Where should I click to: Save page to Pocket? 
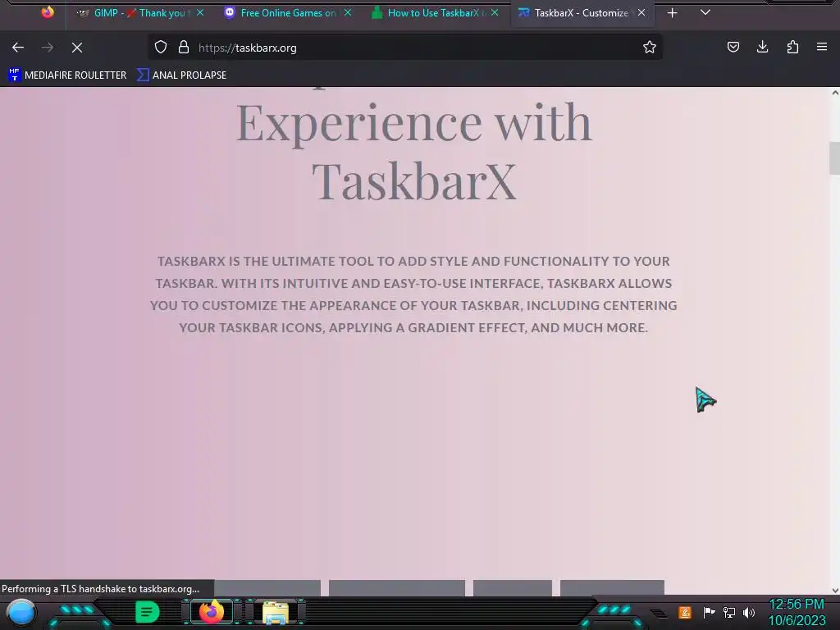[x=733, y=47]
